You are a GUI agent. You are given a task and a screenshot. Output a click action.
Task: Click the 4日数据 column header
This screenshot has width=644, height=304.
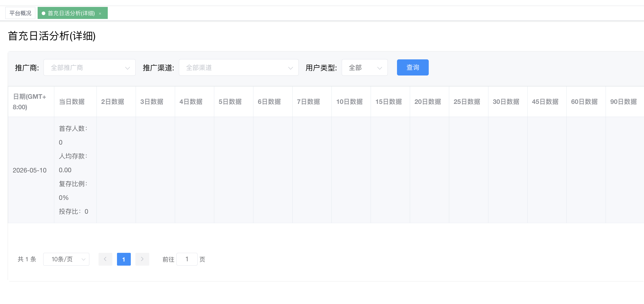(x=195, y=102)
